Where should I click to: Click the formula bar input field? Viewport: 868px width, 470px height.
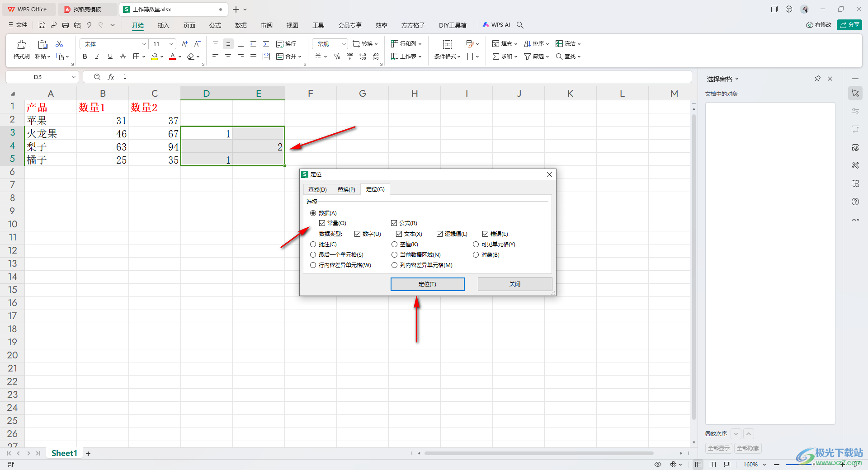(406, 77)
